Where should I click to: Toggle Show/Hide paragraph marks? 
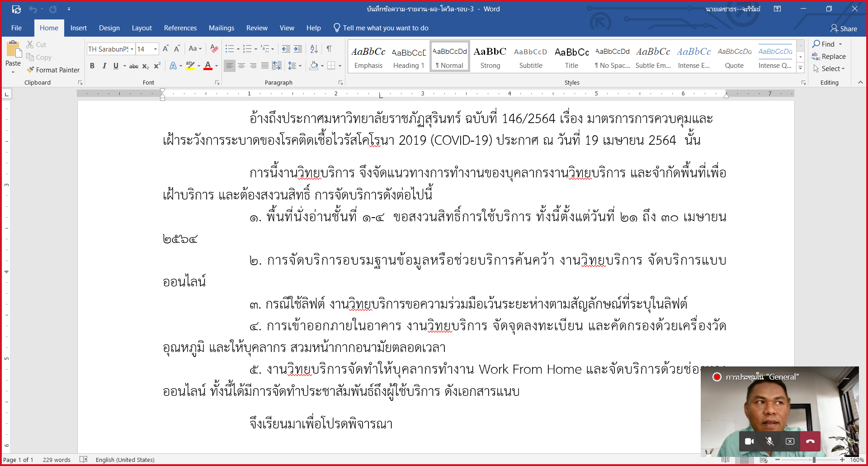click(329, 49)
